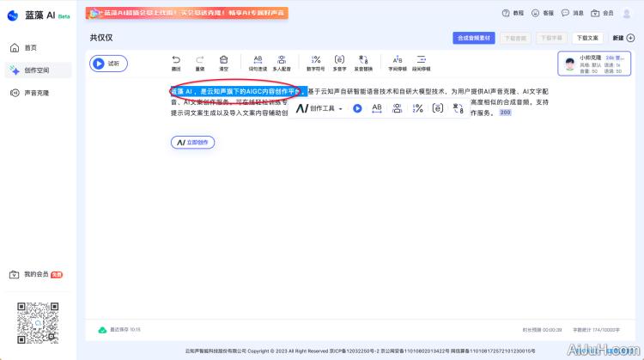The image size is (644, 360).
Task: Select the multi-speaker (多人配音) tool
Action: 282,62
